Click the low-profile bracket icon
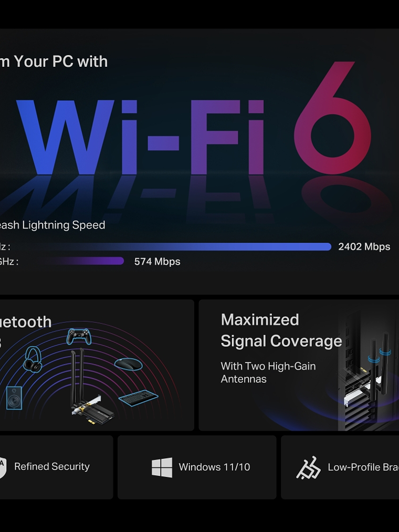This screenshot has height=532, width=399. [x=308, y=467]
